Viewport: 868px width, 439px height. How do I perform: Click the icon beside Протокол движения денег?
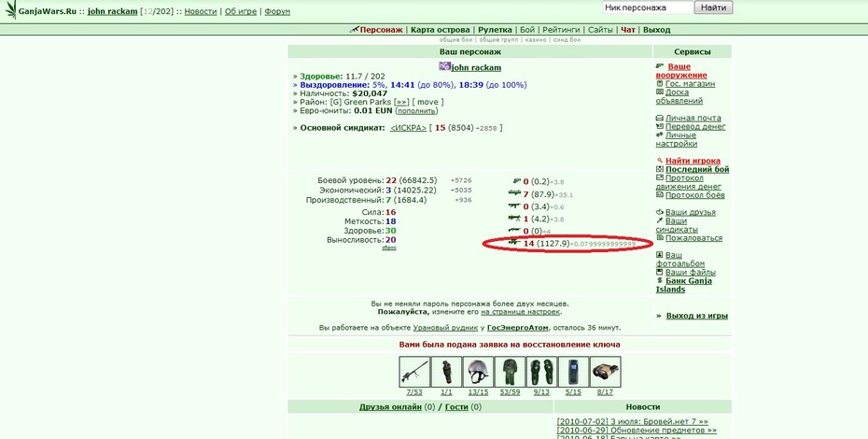click(x=659, y=177)
